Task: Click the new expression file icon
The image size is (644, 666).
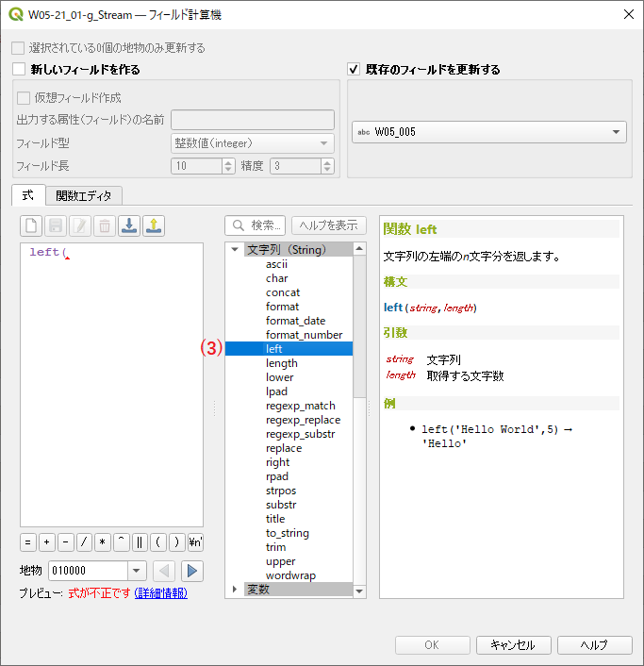Action: (31, 225)
